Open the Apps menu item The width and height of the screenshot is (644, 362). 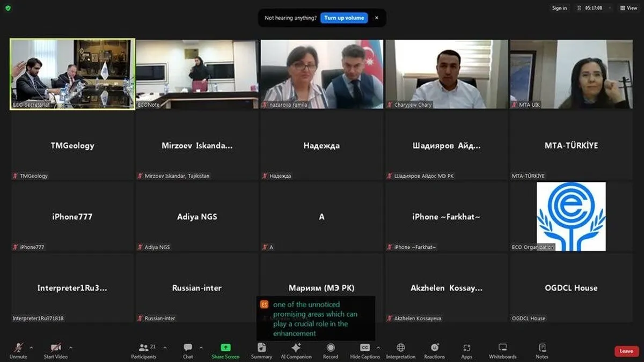[467, 351]
